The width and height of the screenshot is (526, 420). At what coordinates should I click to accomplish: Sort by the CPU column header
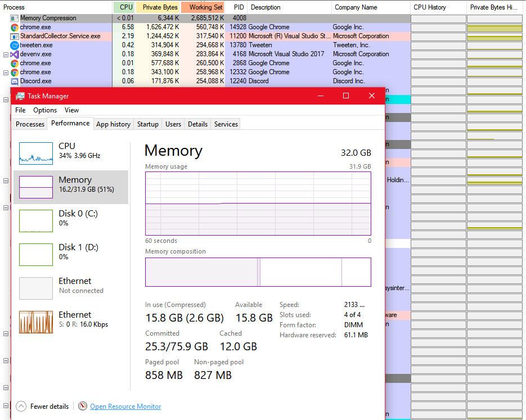pos(124,7)
